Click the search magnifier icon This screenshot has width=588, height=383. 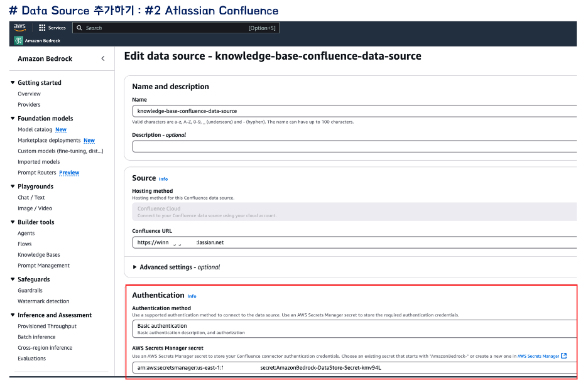(x=79, y=28)
